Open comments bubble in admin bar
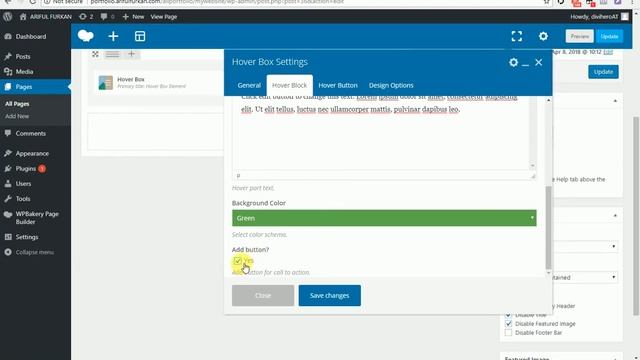640x360 pixels. pos(107,17)
